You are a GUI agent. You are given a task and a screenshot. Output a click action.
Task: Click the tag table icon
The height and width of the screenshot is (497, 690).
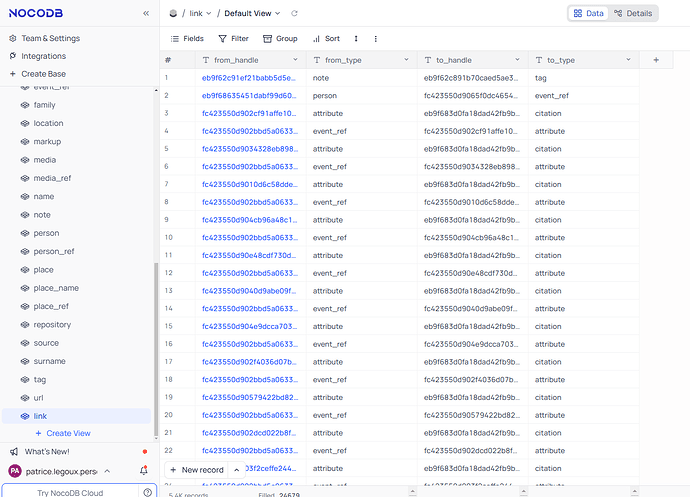pyautogui.click(x=25, y=379)
